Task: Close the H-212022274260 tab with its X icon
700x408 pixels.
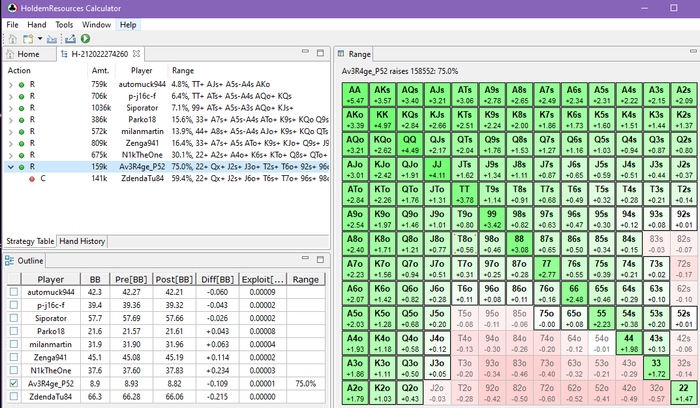Action: (136, 54)
